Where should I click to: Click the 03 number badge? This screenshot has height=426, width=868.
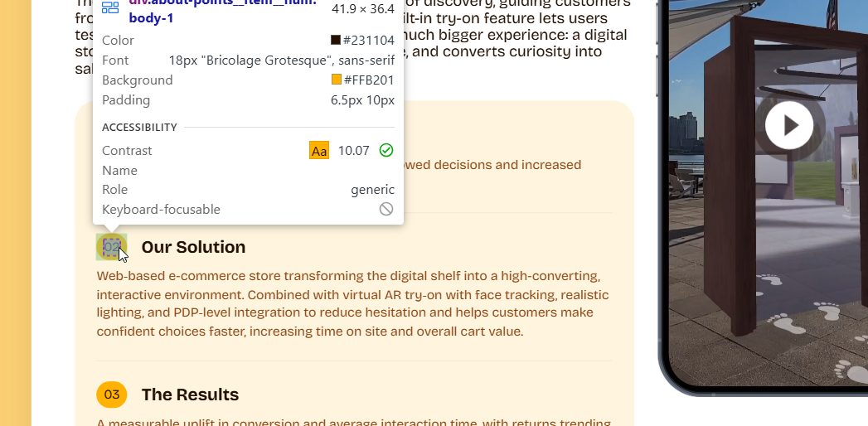[112, 395]
